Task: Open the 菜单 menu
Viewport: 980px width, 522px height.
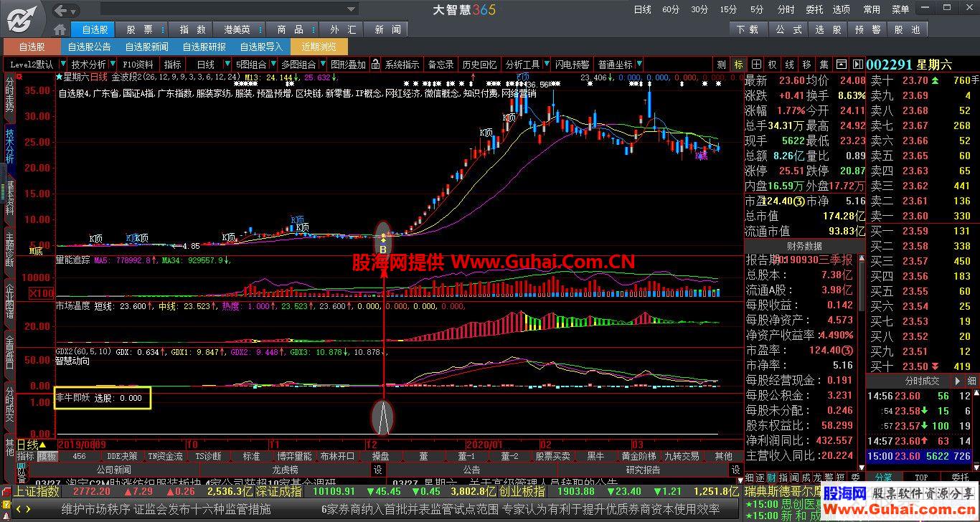Action: [900, 10]
